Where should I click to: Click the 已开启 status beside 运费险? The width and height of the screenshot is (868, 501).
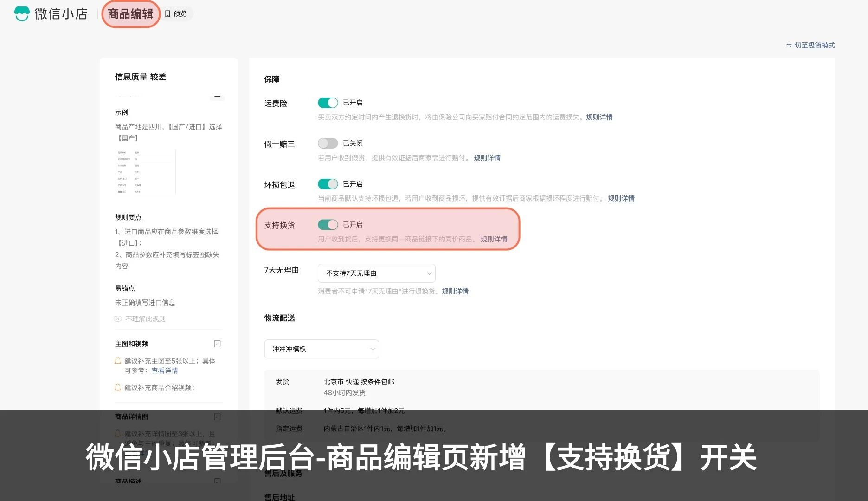pyautogui.click(x=353, y=103)
